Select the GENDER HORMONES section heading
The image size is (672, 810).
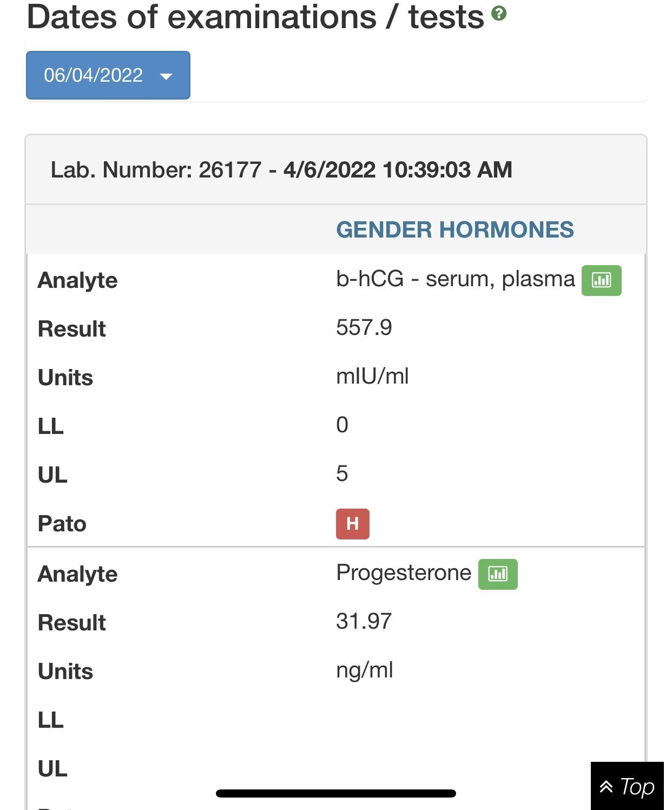pyautogui.click(x=454, y=229)
